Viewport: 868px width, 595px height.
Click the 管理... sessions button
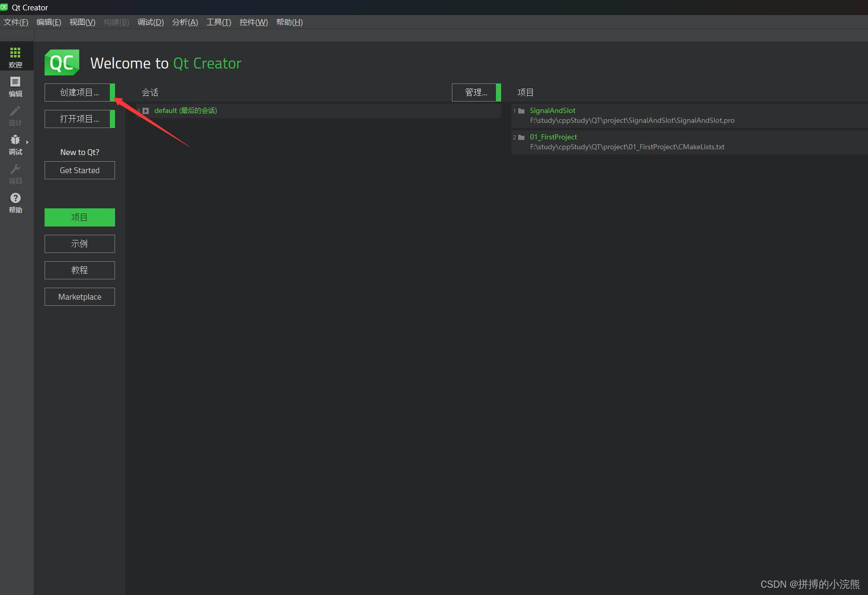coord(476,92)
